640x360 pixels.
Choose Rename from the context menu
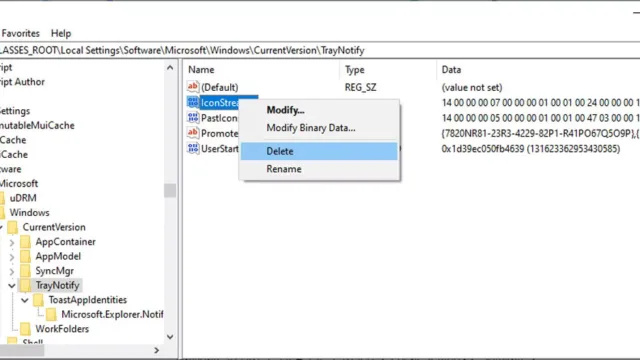pyautogui.click(x=319, y=169)
